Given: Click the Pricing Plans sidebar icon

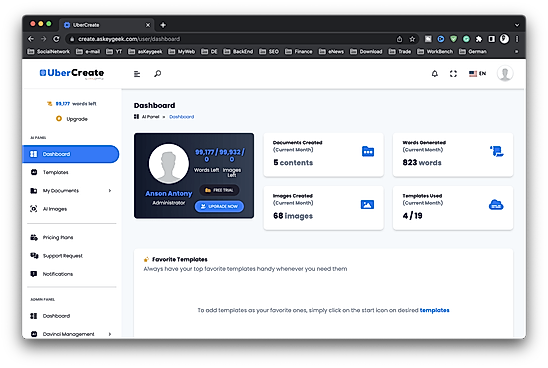Looking at the screenshot, I should point(34,238).
